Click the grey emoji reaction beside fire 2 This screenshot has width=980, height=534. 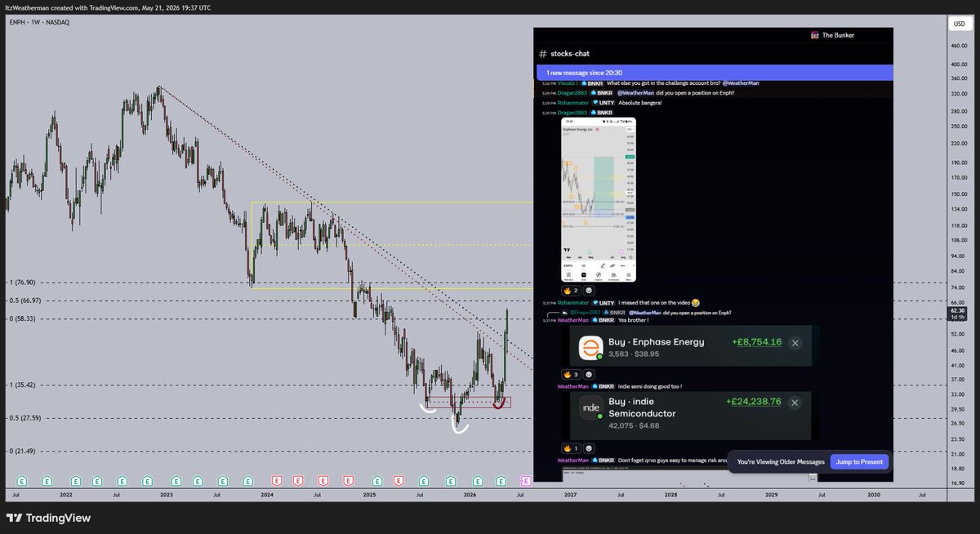589,290
